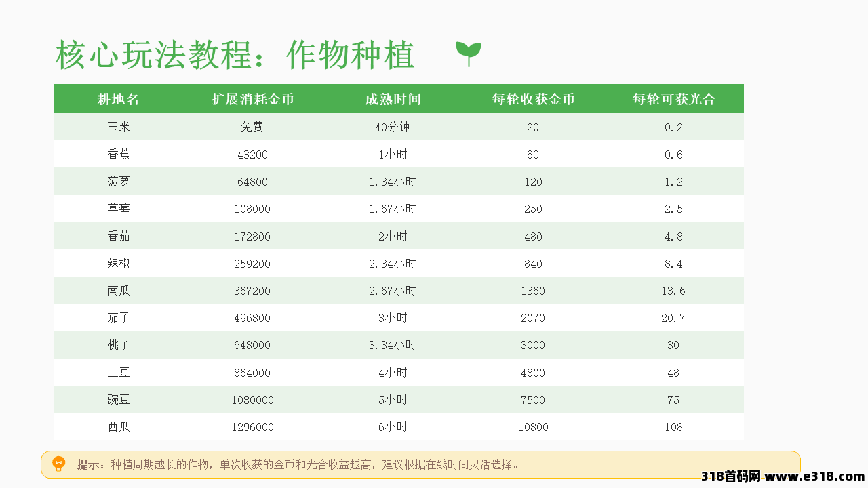This screenshot has width=868, height=488.
Task: Select the 玉米 crop name cell
Action: pyautogui.click(x=118, y=127)
